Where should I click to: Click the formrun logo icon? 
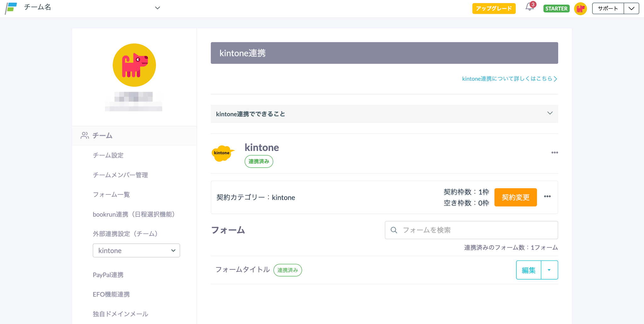tap(11, 8)
